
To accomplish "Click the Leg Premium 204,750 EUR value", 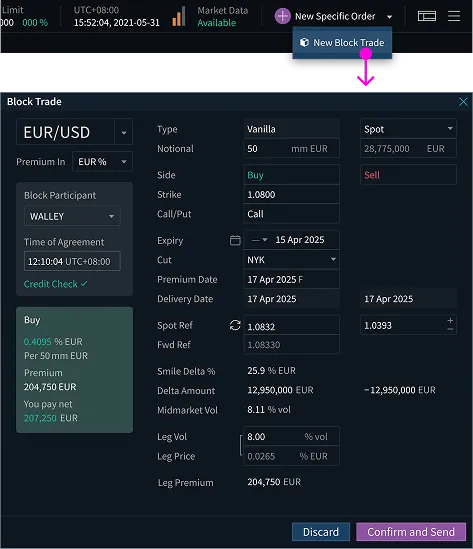I will tap(274, 482).
